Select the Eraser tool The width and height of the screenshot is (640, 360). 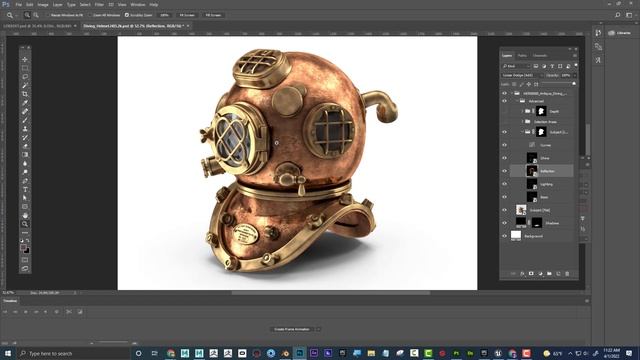pyautogui.click(x=25, y=146)
